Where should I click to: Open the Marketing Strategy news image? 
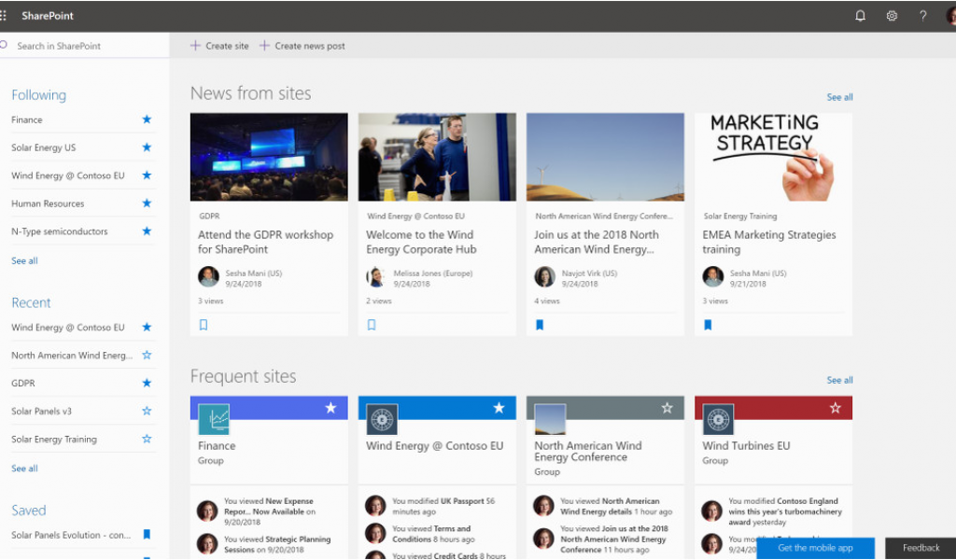pos(773,157)
